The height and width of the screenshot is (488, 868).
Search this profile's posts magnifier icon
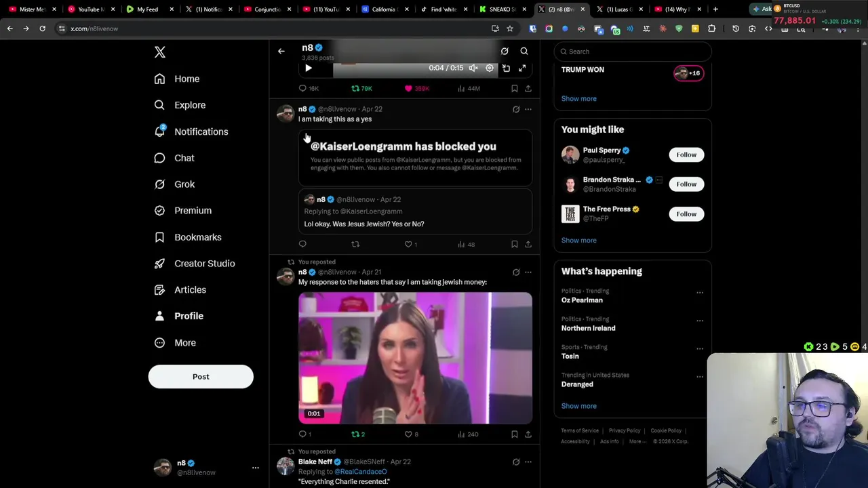[x=524, y=51]
